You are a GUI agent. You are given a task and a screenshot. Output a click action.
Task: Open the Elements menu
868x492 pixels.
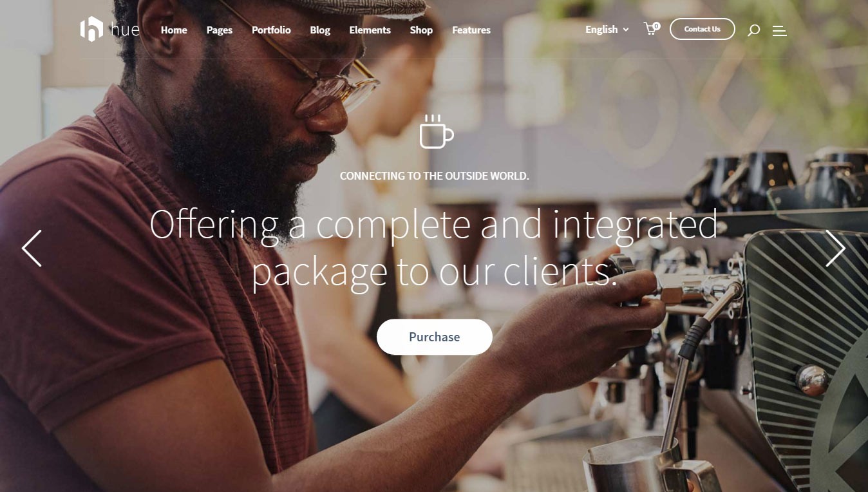coord(370,30)
